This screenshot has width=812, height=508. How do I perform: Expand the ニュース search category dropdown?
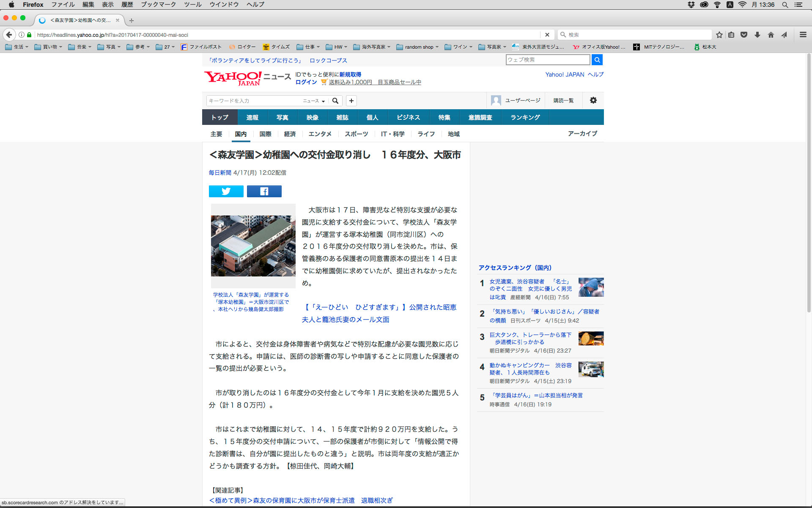(x=314, y=101)
